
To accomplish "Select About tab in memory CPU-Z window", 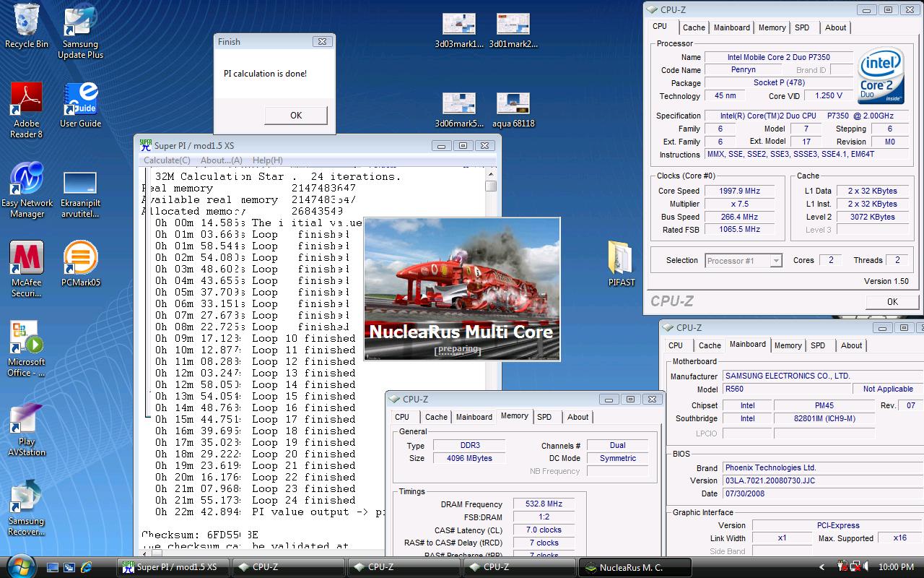I will (x=577, y=417).
